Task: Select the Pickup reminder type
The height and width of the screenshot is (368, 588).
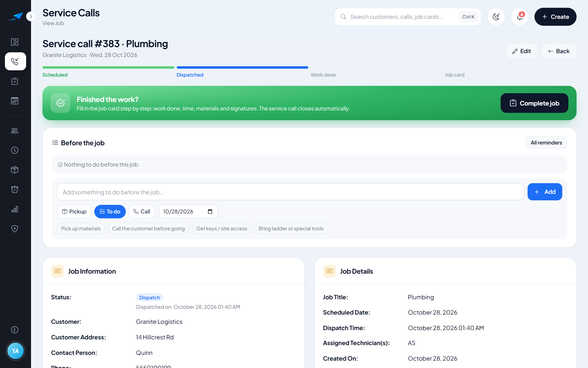Action: pos(74,212)
